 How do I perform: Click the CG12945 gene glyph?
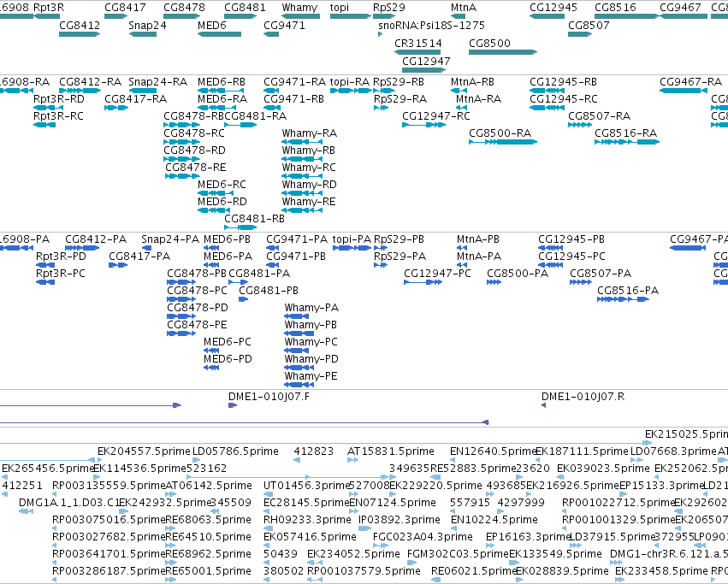tap(547, 16)
